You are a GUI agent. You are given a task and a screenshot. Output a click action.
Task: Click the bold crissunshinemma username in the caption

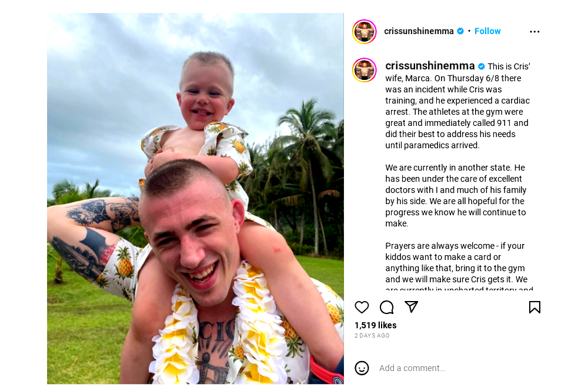tap(430, 66)
